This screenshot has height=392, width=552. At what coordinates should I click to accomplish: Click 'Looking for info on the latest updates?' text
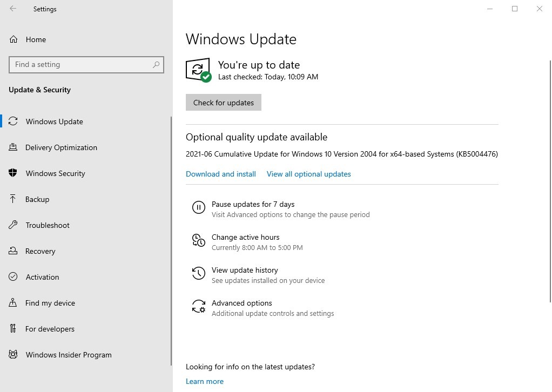point(250,367)
